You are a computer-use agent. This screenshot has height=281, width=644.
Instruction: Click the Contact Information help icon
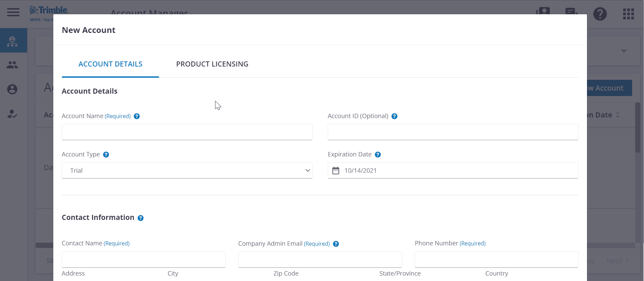click(140, 218)
